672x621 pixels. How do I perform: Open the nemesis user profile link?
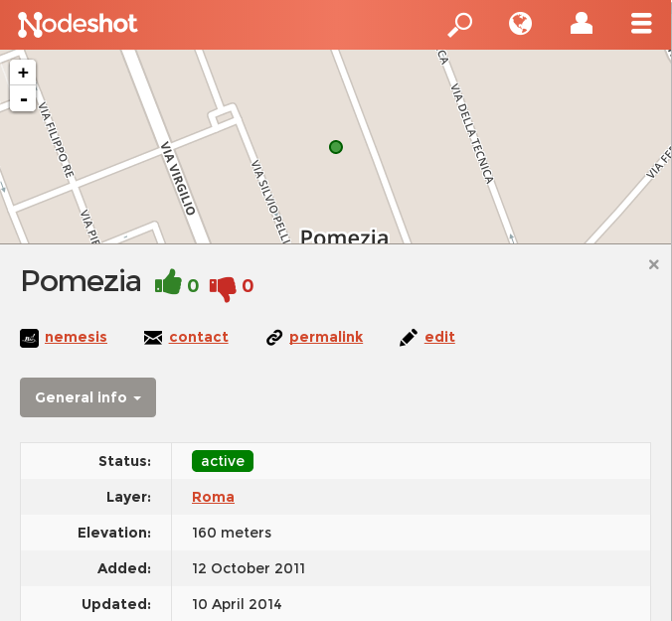pyautogui.click(x=76, y=337)
